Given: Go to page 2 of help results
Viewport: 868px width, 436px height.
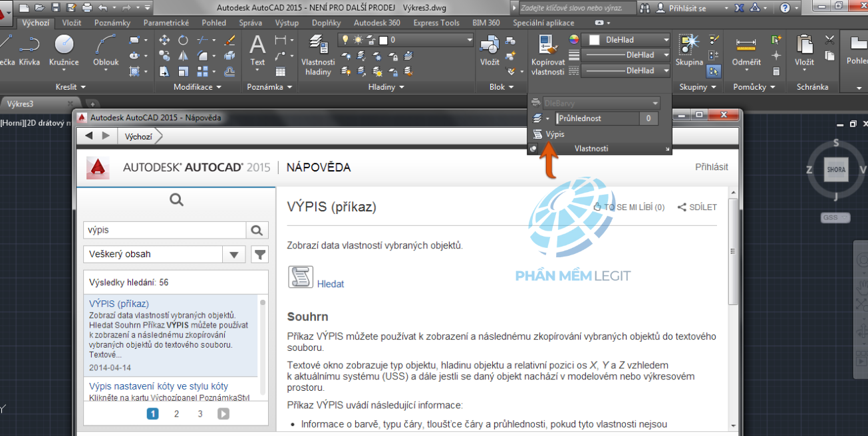Looking at the screenshot, I should tap(176, 413).
